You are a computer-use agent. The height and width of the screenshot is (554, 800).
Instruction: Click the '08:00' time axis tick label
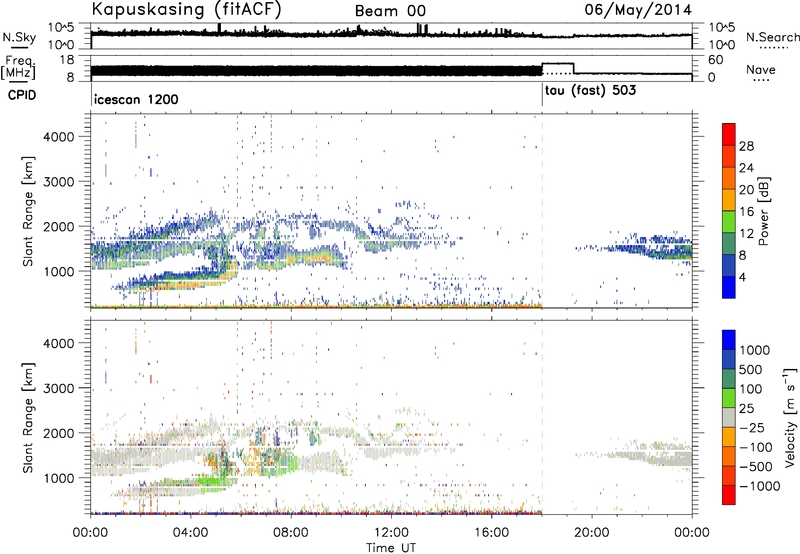[x=291, y=533]
